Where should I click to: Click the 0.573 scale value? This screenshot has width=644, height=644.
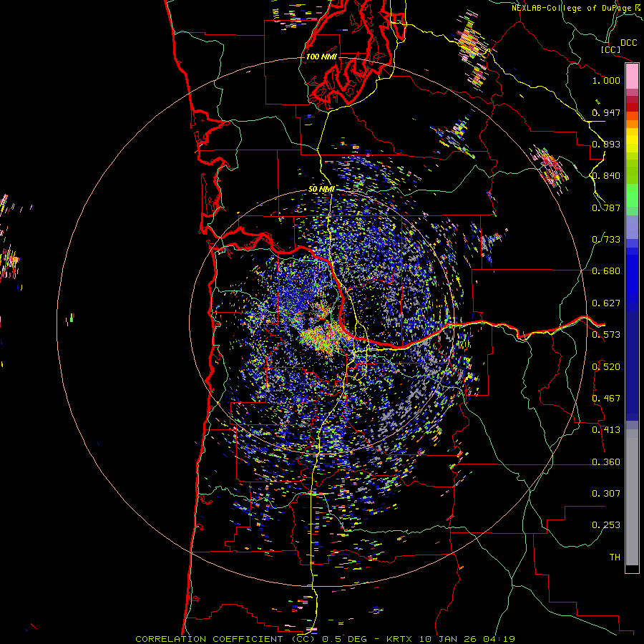click(x=606, y=335)
